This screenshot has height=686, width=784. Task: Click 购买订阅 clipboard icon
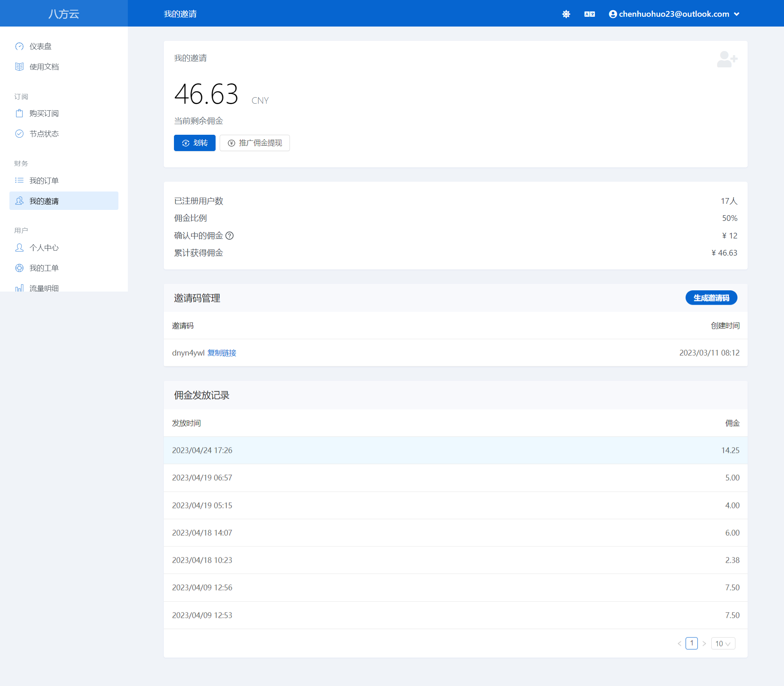[19, 113]
